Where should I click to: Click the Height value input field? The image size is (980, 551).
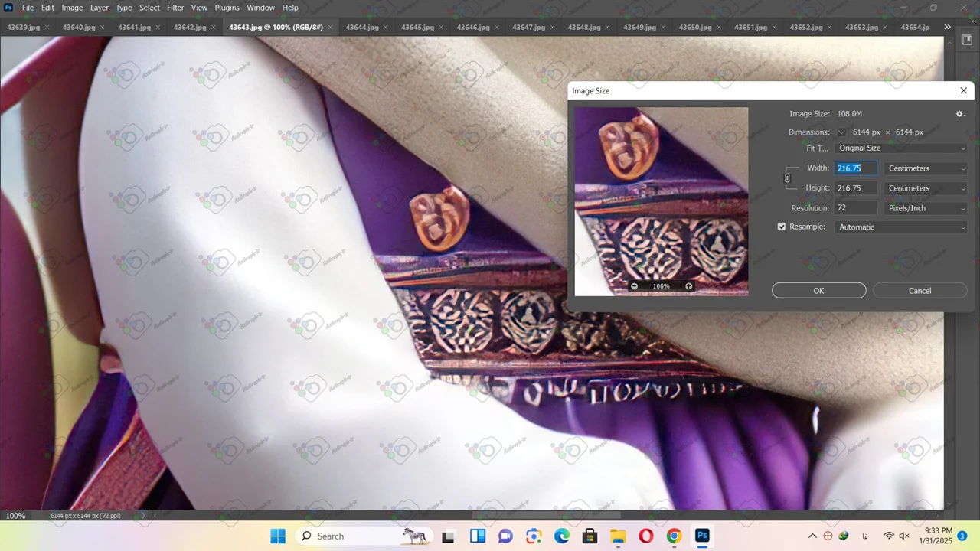tap(855, 188)
